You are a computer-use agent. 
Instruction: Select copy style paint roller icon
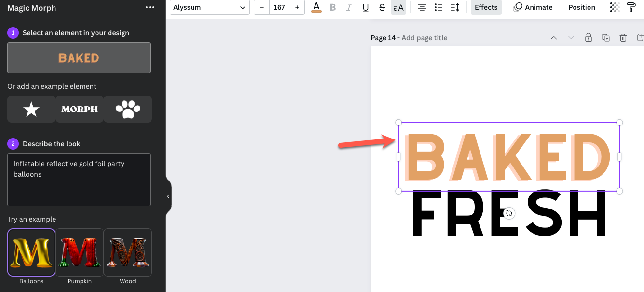631,7
